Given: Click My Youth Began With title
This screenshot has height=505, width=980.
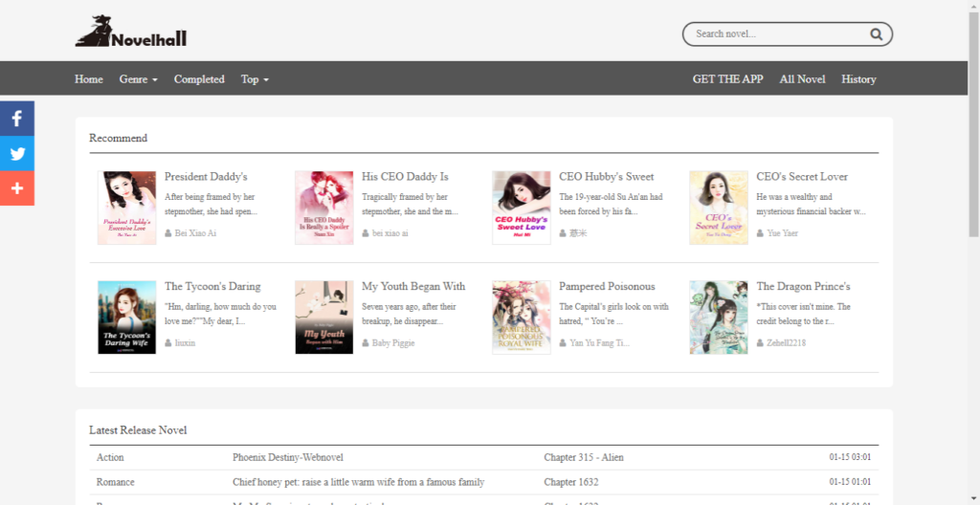Looking at the screenshot, I should pos(413,287).
